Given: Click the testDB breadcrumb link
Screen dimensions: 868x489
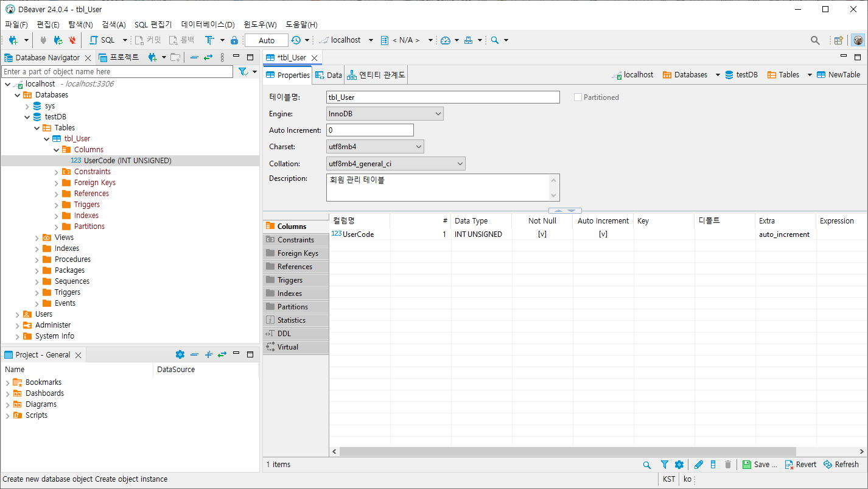Looking at the screenshot, I should point(741,75).
